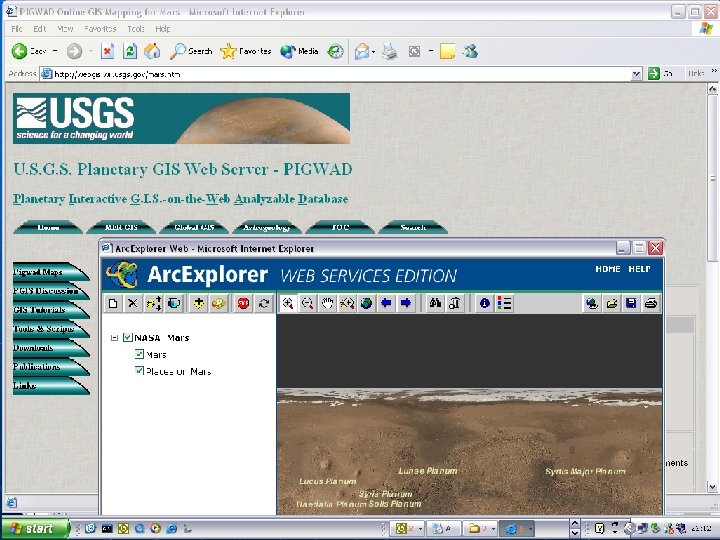Click the Open Map folder icon
720x540 pixels.
pyautogui.click(x=611, y=303)
